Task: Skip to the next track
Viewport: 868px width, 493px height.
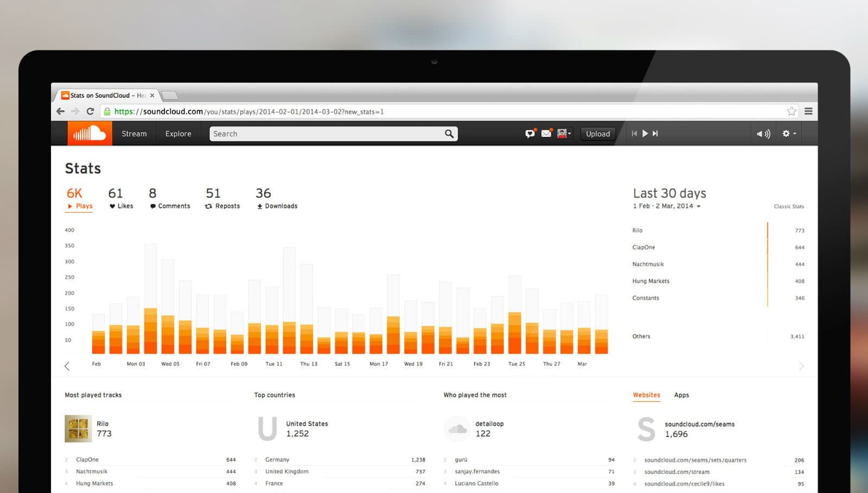Action: (655, 134)
